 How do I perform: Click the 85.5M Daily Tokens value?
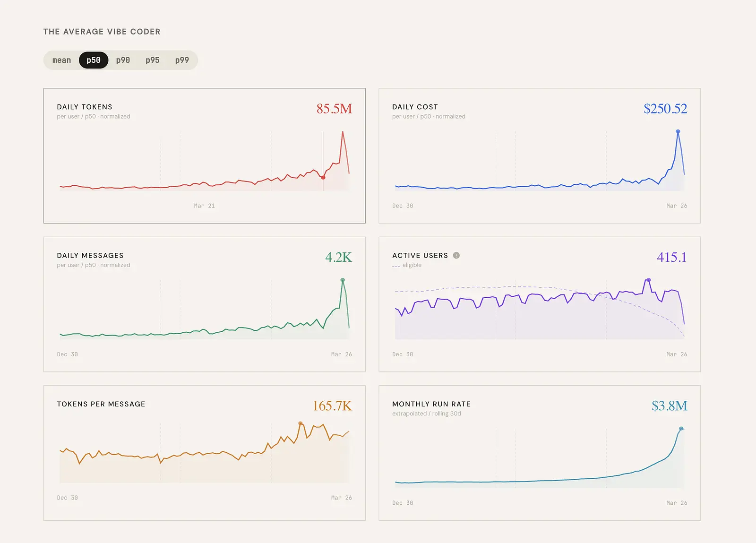(x=335, y=109)
